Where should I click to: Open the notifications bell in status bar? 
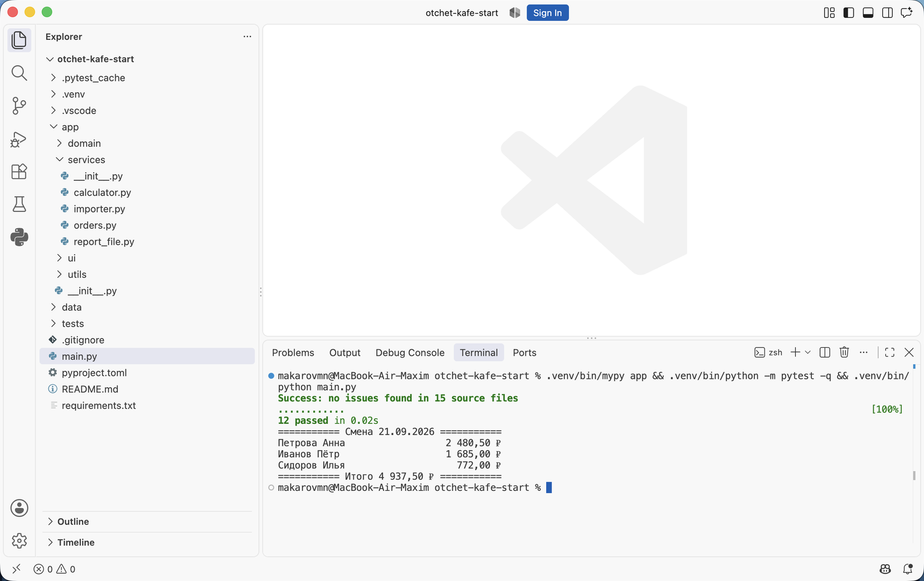(x=908, y=569)
